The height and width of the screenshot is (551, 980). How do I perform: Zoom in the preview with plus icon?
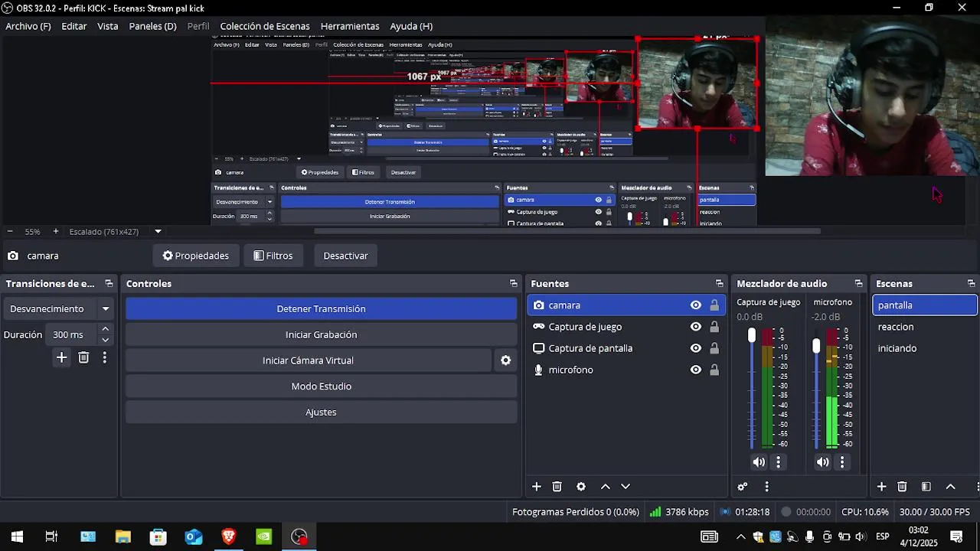coord(55,231)
